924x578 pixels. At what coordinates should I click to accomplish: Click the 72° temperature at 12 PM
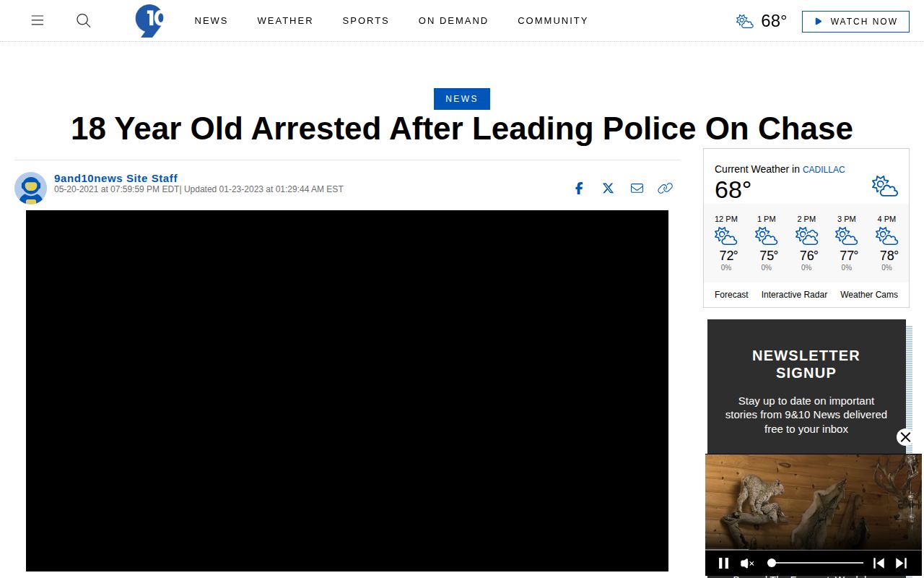click(728, 256)
